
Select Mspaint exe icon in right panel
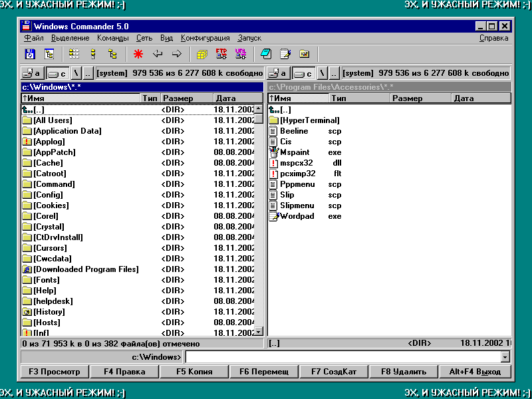coord(273,152)
